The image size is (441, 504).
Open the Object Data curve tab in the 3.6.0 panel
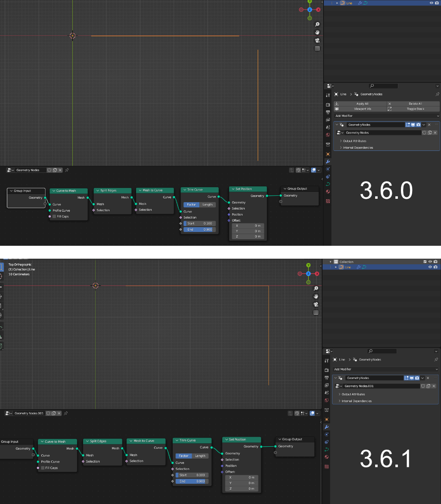click(x=328, y=184)
